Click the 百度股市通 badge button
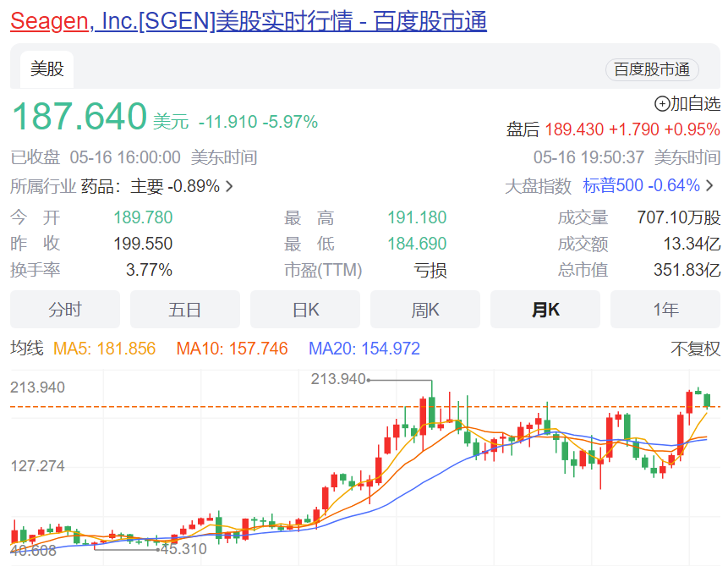This screenshot has height=566, width=728. point(652,69)
